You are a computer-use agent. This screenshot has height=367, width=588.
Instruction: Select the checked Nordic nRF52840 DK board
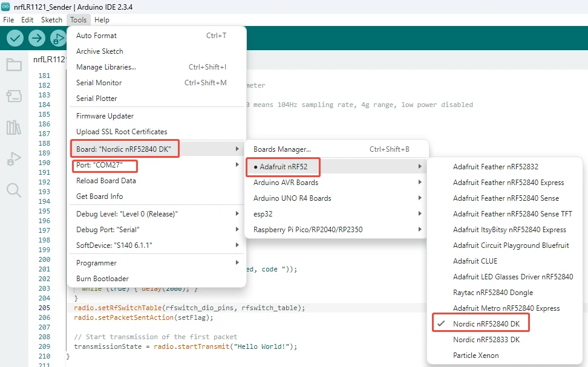pos(486,324)
